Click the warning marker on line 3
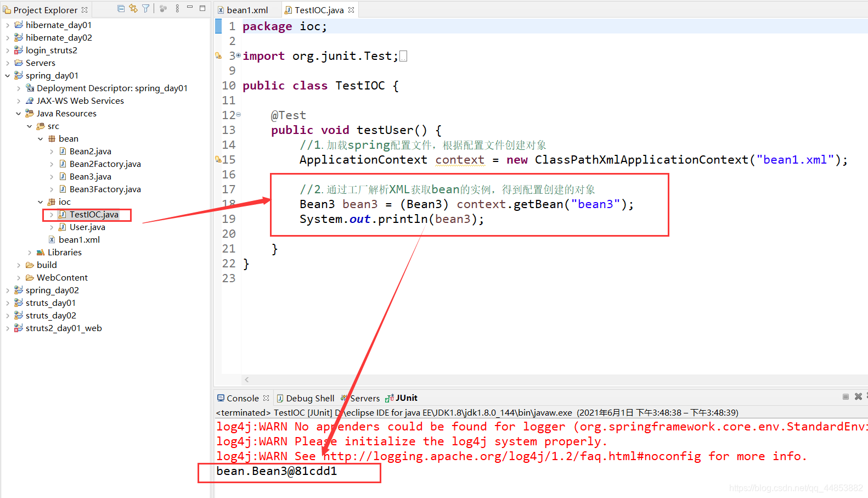The height and width of the screenshot is (498, 868). click(x=218, y=56)
